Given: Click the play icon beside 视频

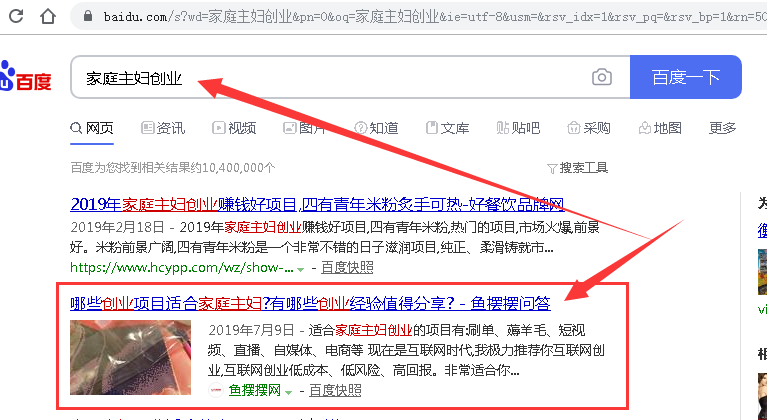Looking at the screenshot, I should click(218, 128).
